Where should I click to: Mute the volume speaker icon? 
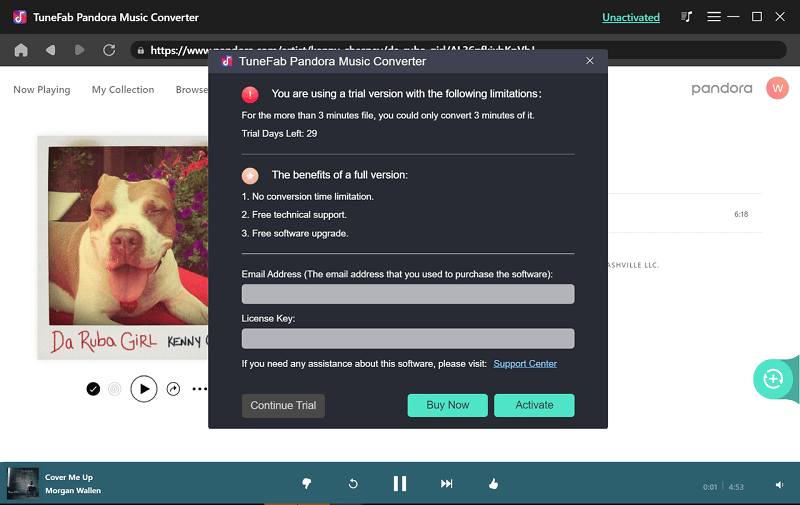pos(779,485)
